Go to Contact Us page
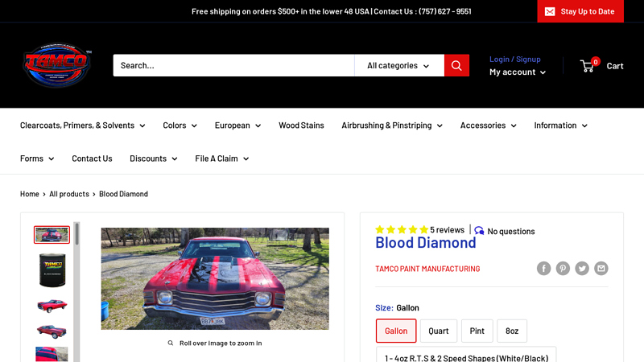 [x=92, y=158]
